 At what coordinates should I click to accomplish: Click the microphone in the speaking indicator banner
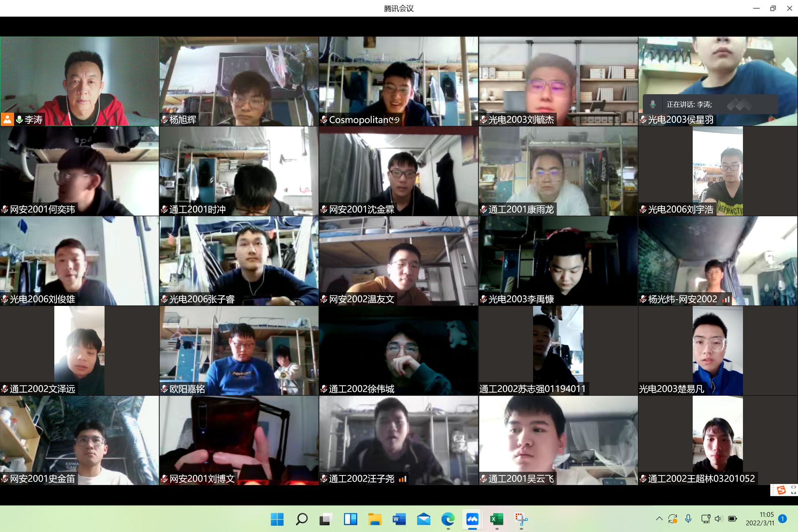[653, 105]
